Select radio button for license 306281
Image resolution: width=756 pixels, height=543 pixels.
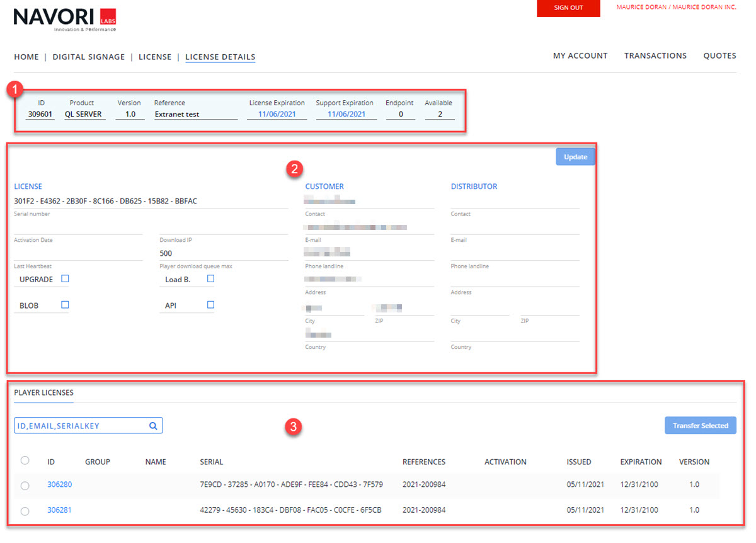click(x=25, y=511)
